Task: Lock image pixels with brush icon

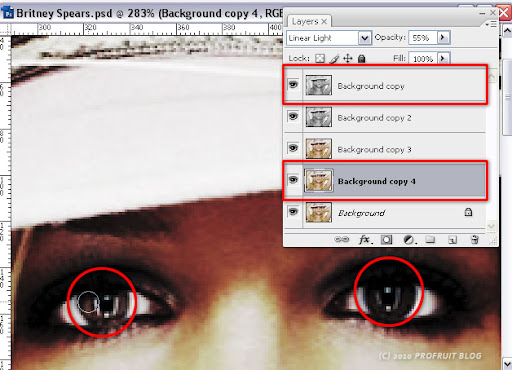Action: pyautogui.click(x=334, y=59)
